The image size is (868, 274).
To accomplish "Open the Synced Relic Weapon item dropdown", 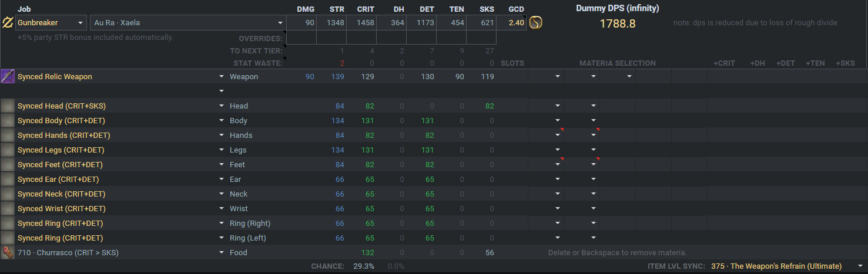I will [x=222, y=76].
